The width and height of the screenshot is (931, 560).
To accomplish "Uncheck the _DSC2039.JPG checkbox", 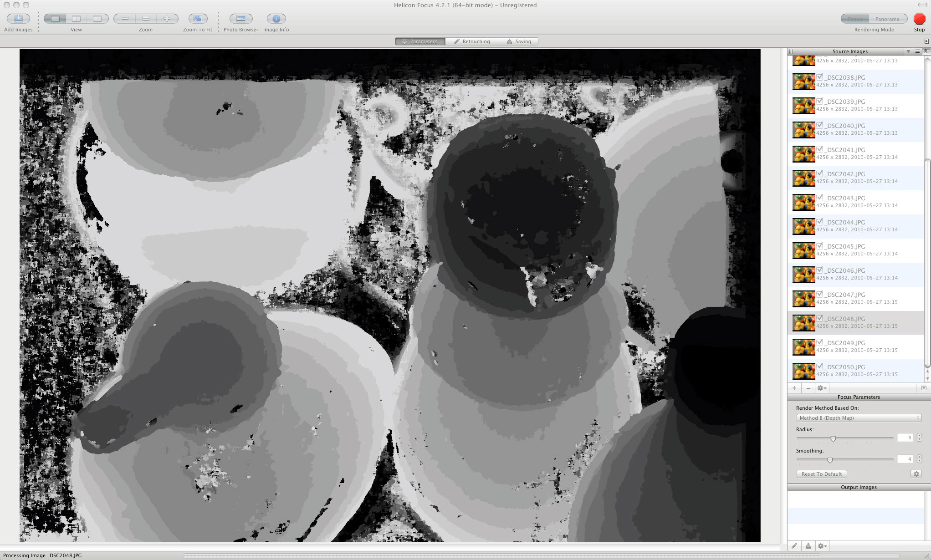I will (x=820, y=101).
